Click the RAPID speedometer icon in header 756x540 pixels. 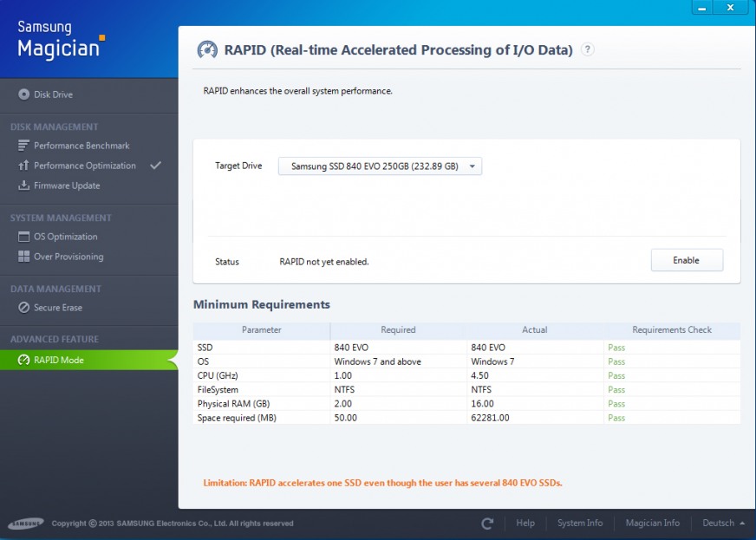pos(207,50)
